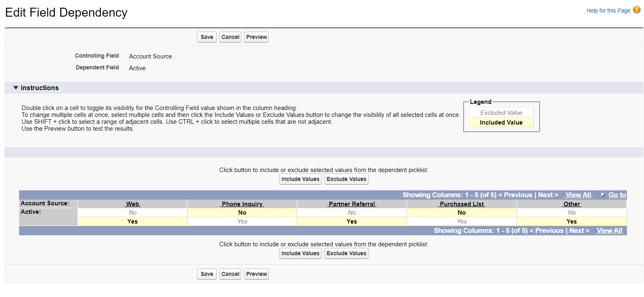The image size is (644, 297).
Task: Click the yellow Included Value legend swatch
Action: tap(501, 123)
